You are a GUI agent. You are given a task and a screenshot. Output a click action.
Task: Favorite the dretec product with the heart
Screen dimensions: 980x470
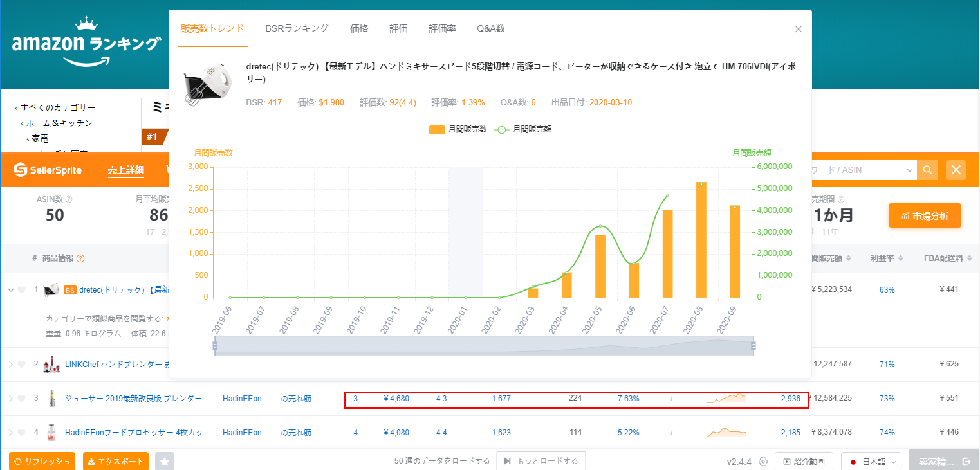tap(21, 290)
